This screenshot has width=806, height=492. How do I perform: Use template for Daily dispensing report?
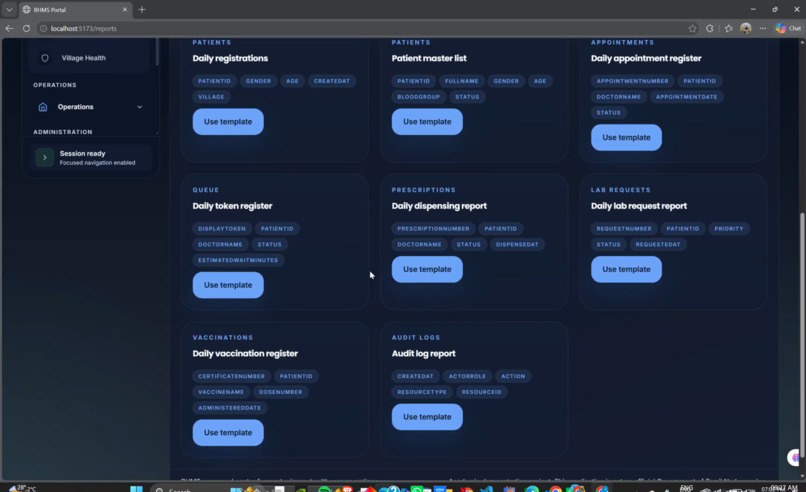(x=427, y=269)
